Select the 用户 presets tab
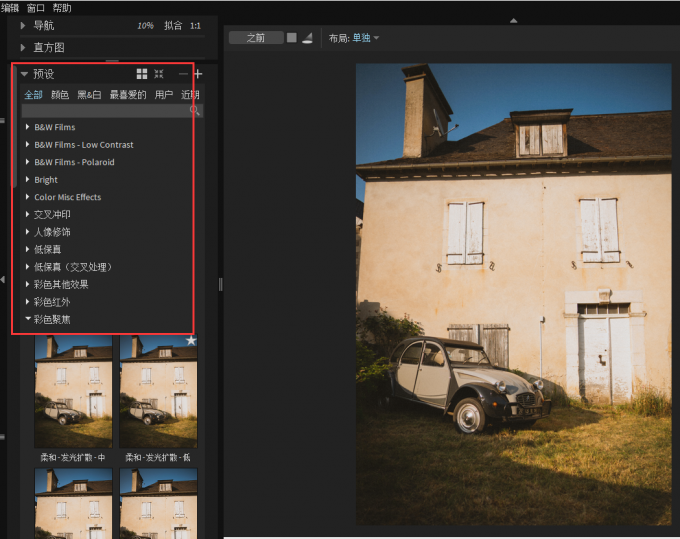 click(x=163, y=95)
